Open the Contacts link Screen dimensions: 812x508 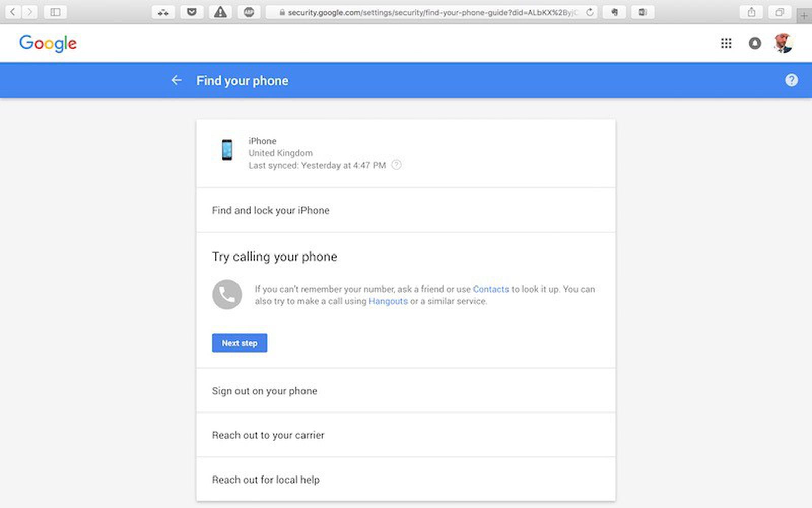tap(491, 289)
